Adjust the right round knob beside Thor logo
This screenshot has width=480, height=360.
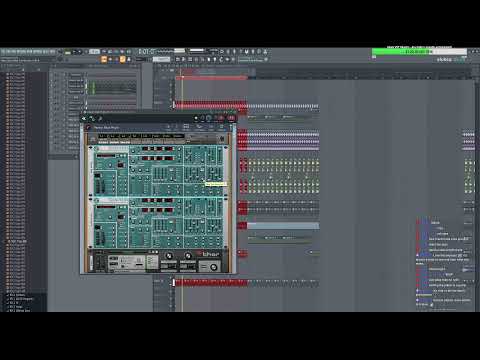188,256
